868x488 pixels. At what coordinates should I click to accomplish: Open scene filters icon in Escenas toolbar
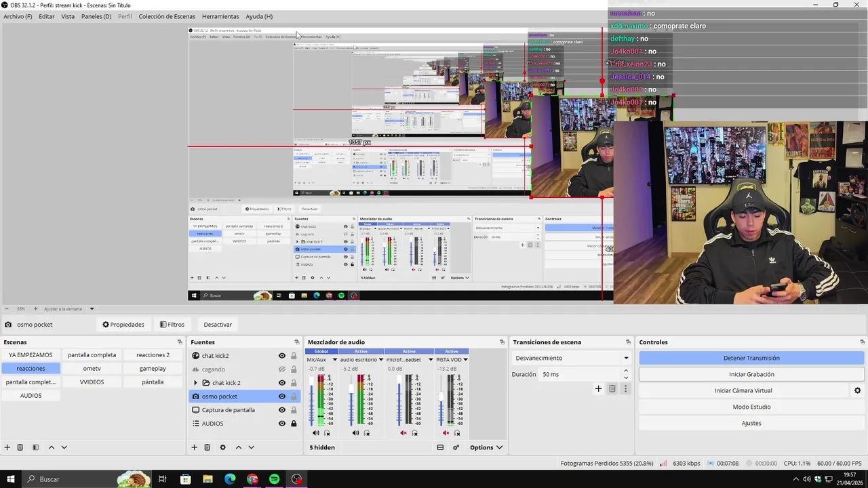pos(35,447)
